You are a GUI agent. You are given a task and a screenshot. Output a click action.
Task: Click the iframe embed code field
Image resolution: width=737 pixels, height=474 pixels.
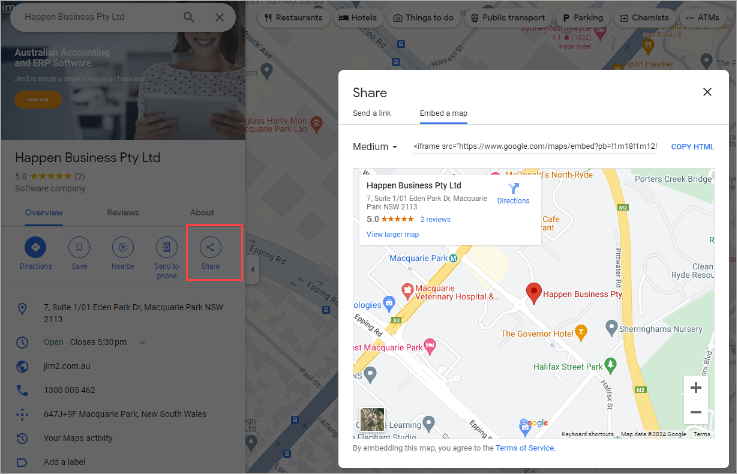click(x=535, y=146)
